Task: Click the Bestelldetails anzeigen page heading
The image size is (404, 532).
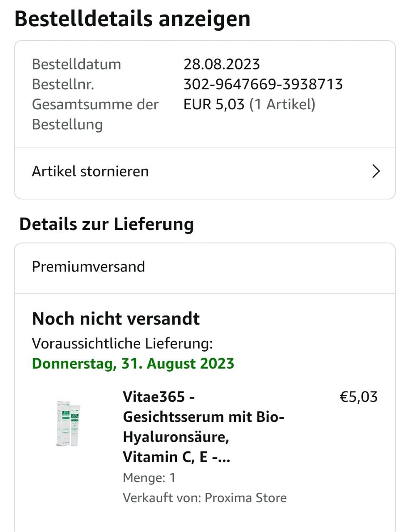Action: click(x=132, y=19)
